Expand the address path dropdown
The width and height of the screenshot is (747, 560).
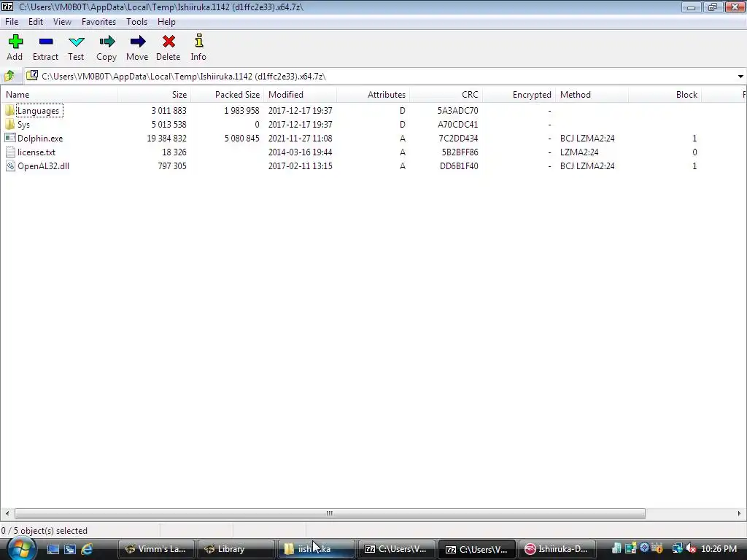click(740, 76)
